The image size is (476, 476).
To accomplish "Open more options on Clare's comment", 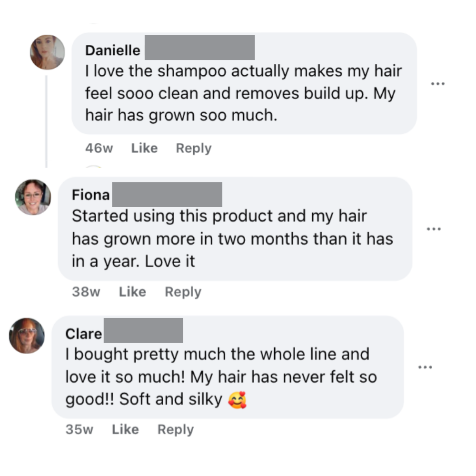I will 425,367.
